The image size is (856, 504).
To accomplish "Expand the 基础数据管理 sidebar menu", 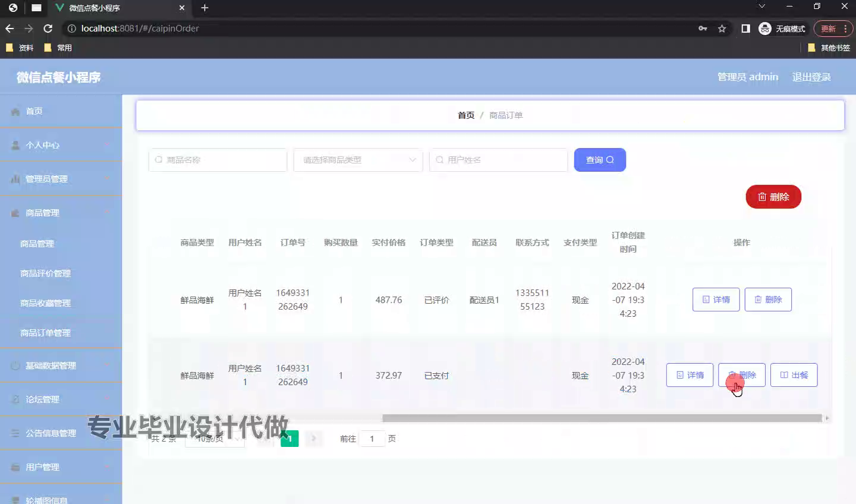I will (51, 366).
